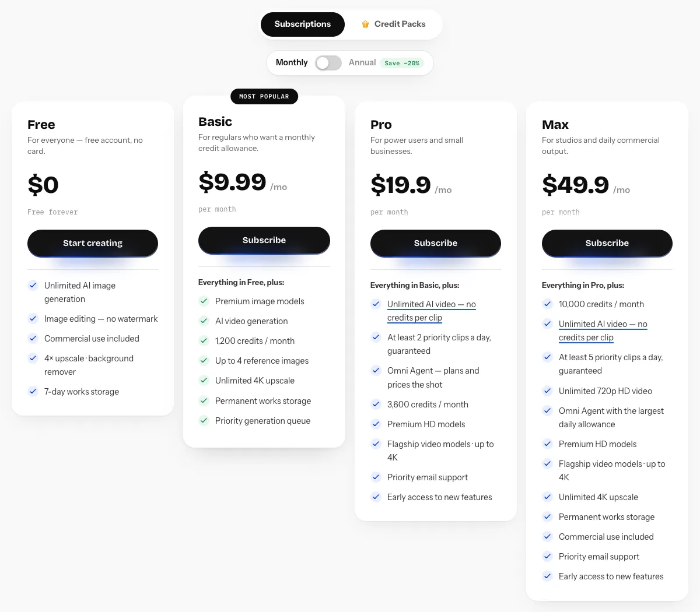Screen dimensions: 700x612
Task: Click checkmark beside Max's Commercial use included
Action: point(548,537)
